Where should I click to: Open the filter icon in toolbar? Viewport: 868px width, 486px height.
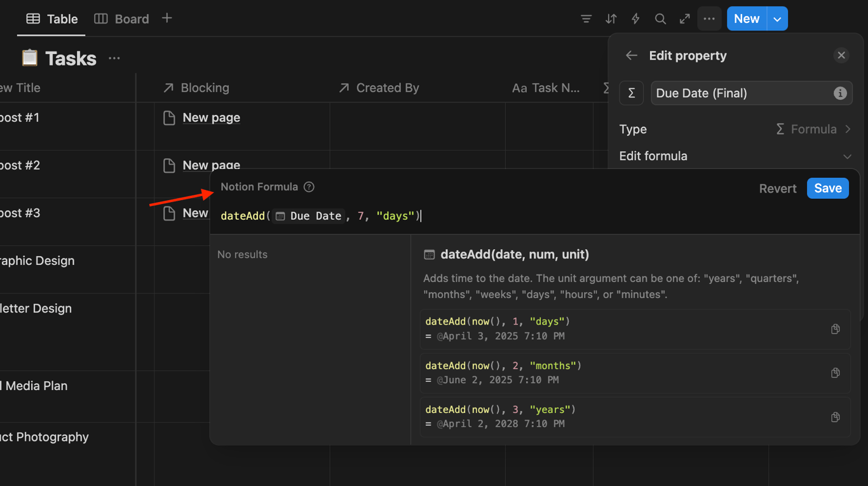click(x=586, y=19)
